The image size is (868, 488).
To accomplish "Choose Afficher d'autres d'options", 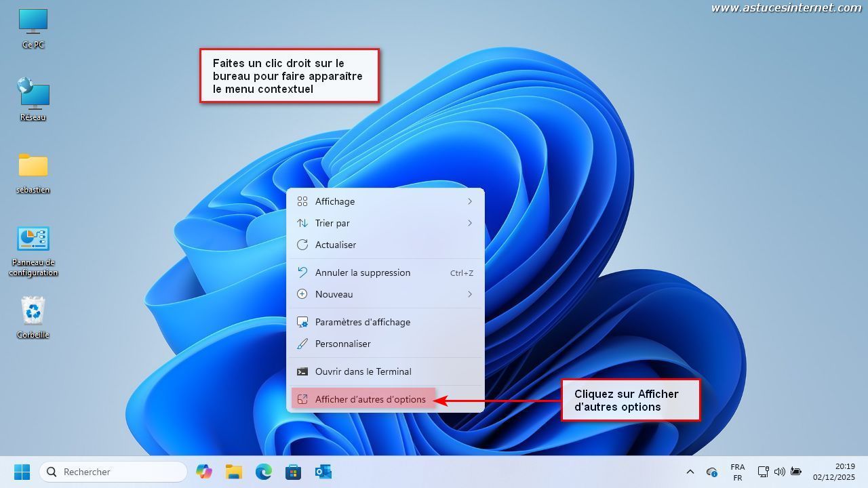I will pyautogui.click(x=370, y=399).
